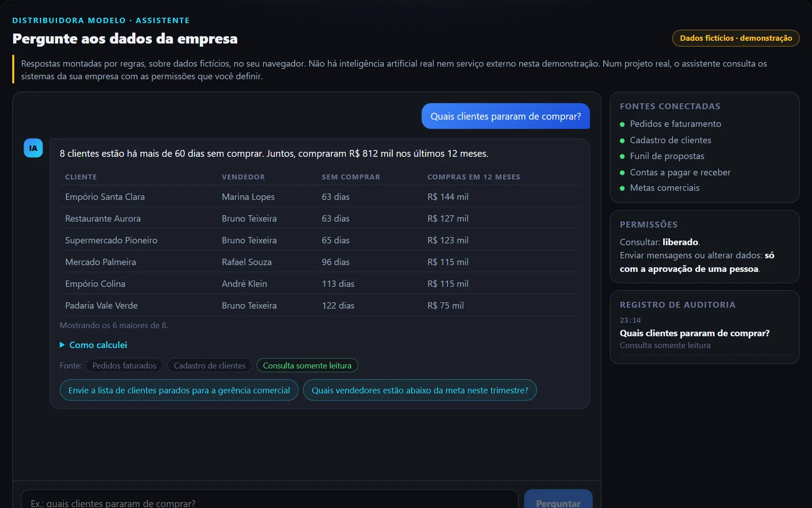Click the 'Mercado Palmeira' client cell

click(100, 262)
